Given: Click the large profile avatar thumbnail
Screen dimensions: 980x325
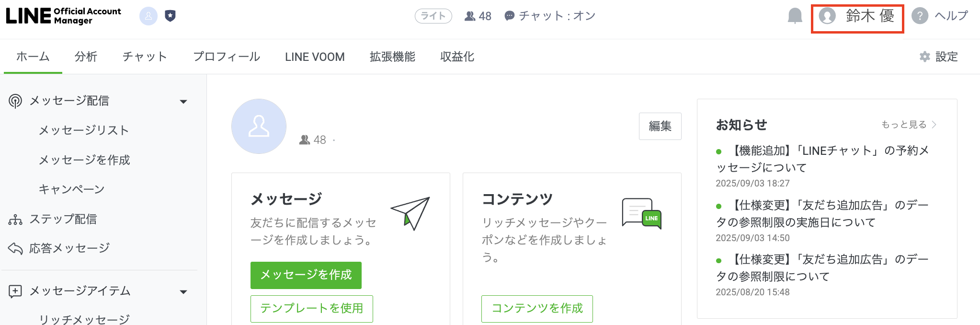Looking at the screenshot, I should click(259, 127).
